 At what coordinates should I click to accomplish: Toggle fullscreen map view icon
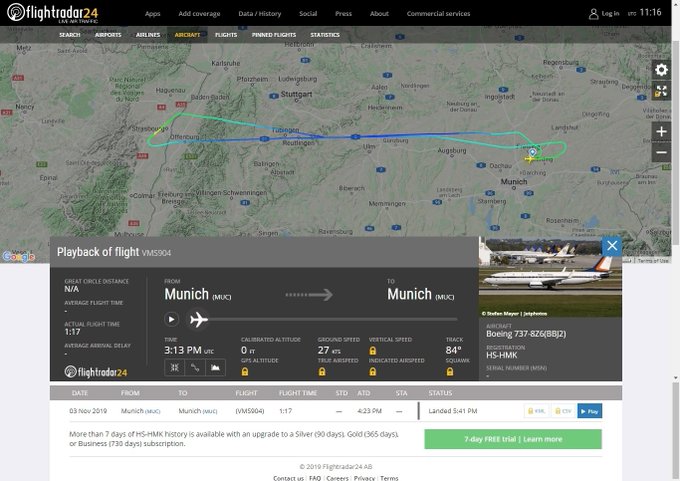point(661,91)
